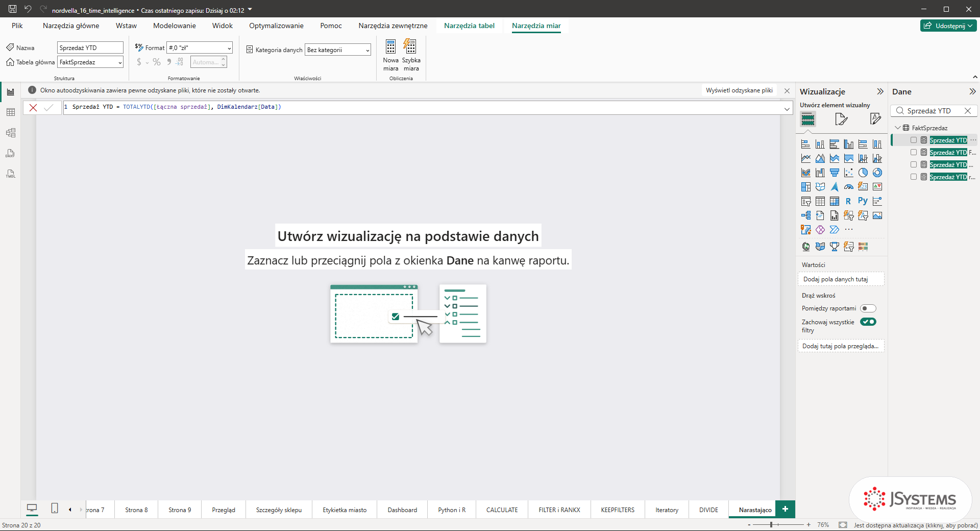Image resolution: width=980 pixels, height=531 pixels.
Task: Open Get more visuals ellipsis
Action: pyautogui.click(x=849, y=230)
